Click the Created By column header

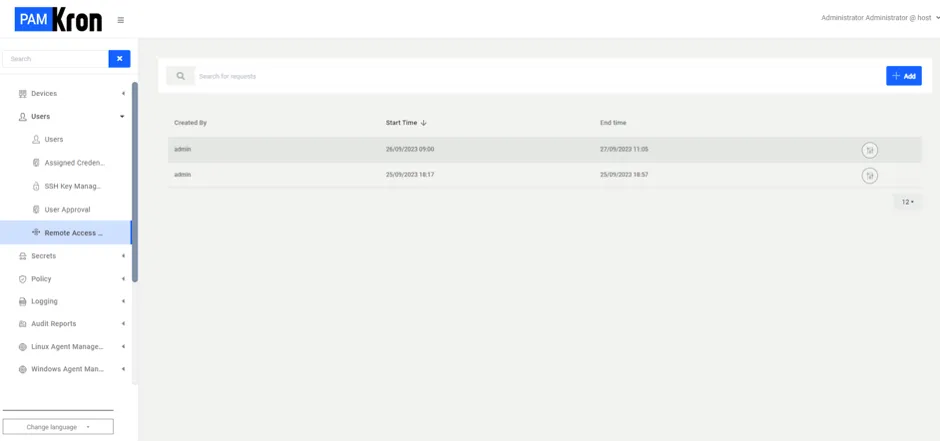tap(190, 123)
